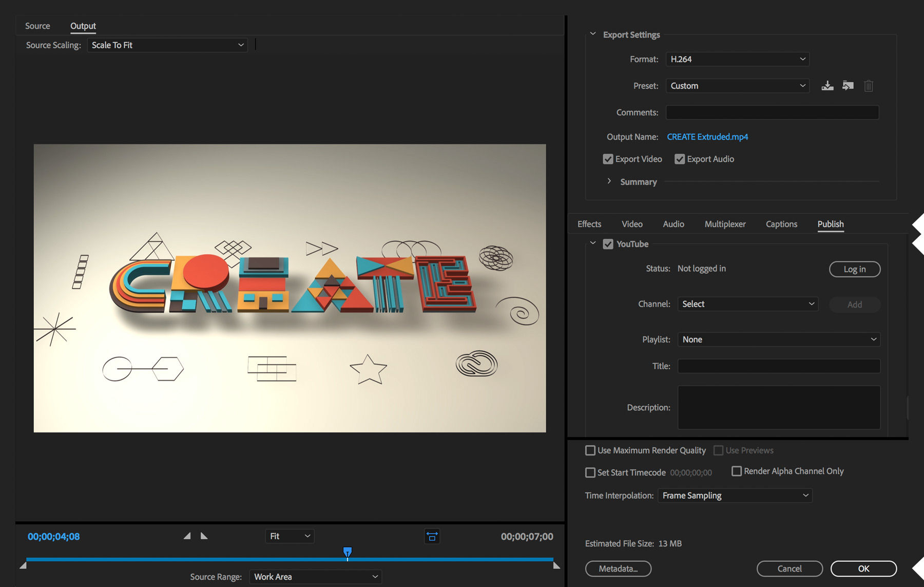Click the Save Preset icon
Viewport: 924px width, 587px height.
[x=827, y=86]
